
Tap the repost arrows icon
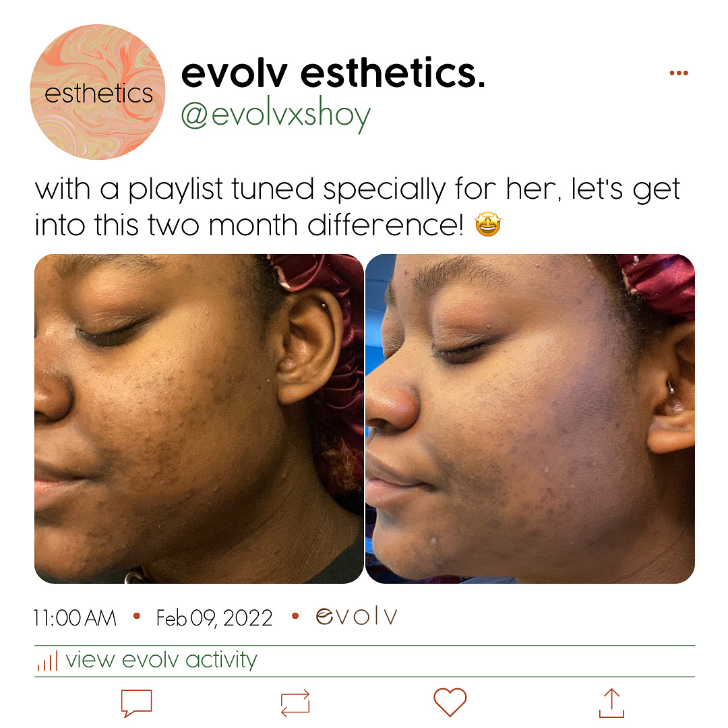[295, 703]
